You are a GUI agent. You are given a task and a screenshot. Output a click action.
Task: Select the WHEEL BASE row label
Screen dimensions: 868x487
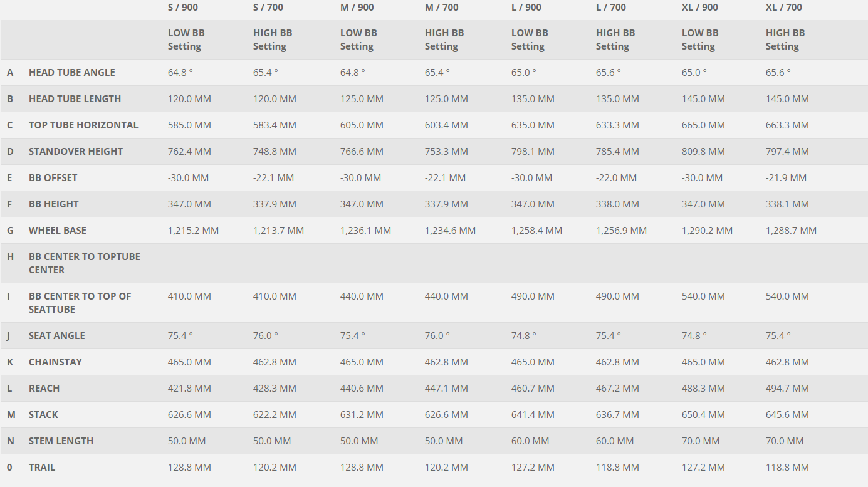58,231
